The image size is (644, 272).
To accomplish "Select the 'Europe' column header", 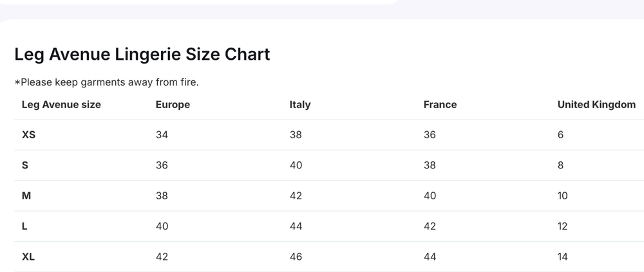I will coord(173,105).
